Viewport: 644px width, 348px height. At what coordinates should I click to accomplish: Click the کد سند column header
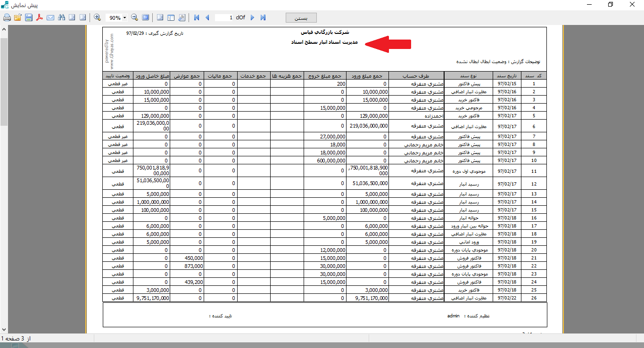[x=534, y=76]
